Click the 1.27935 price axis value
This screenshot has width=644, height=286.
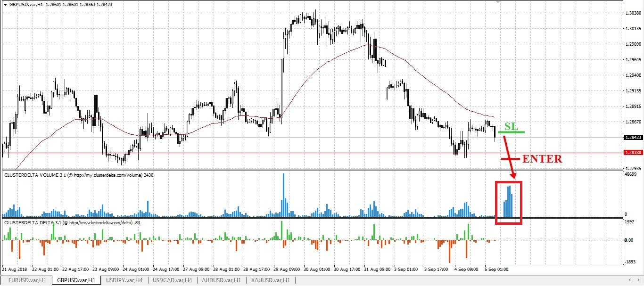(633, 169)
